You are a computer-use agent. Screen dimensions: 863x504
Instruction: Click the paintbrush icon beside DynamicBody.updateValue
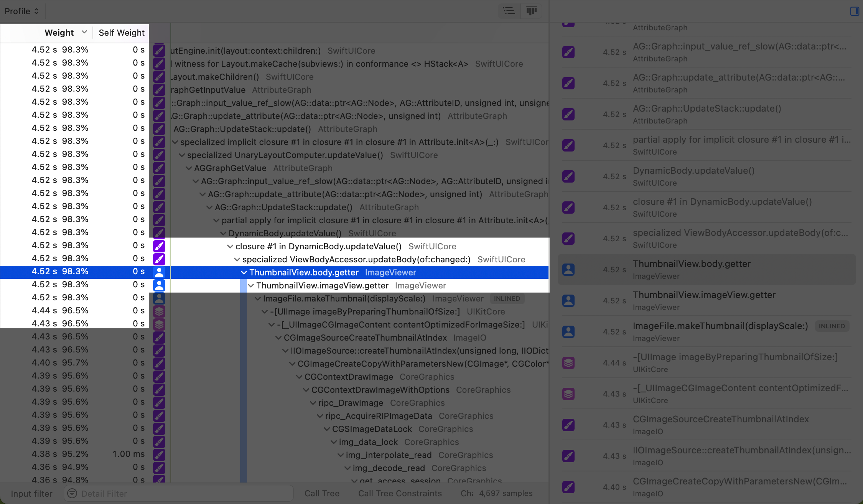coord(159,232)
